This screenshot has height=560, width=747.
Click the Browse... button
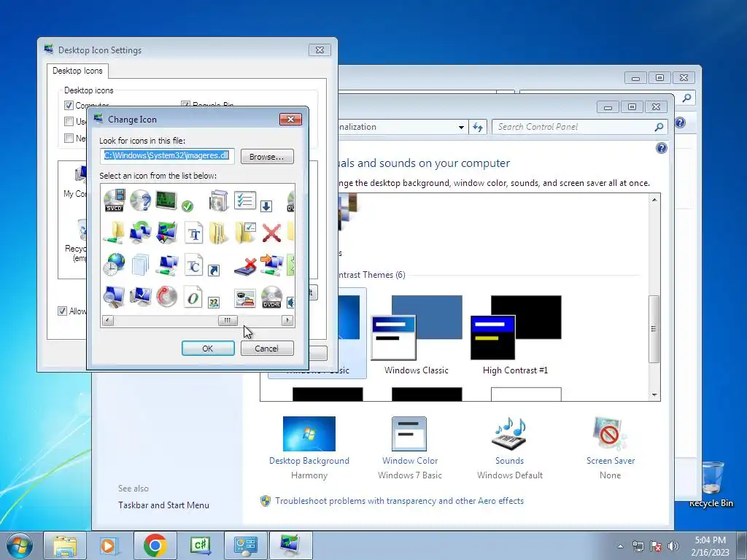click(267, 157)
